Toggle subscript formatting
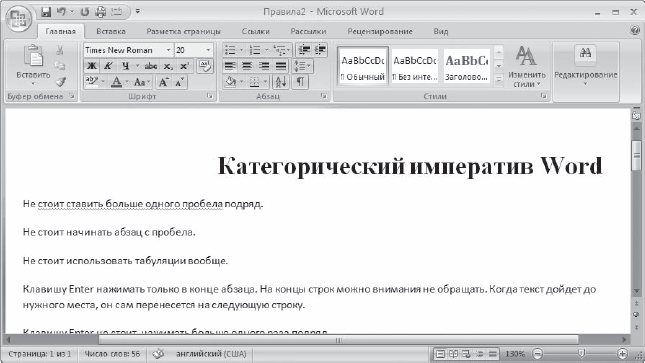The width and height of the screenshot is (645, 363). pyautogui.click(x=168, y=66)
